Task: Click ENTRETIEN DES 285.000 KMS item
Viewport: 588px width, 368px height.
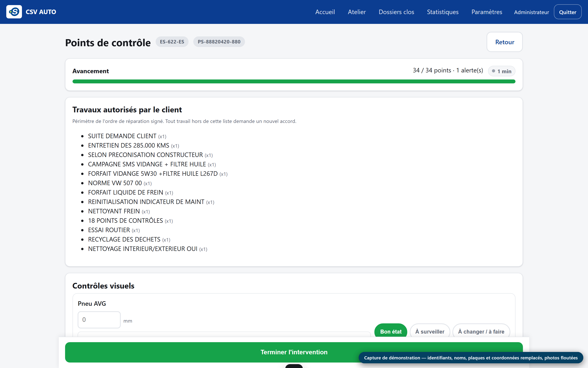Action: click(x=133, y=146)
